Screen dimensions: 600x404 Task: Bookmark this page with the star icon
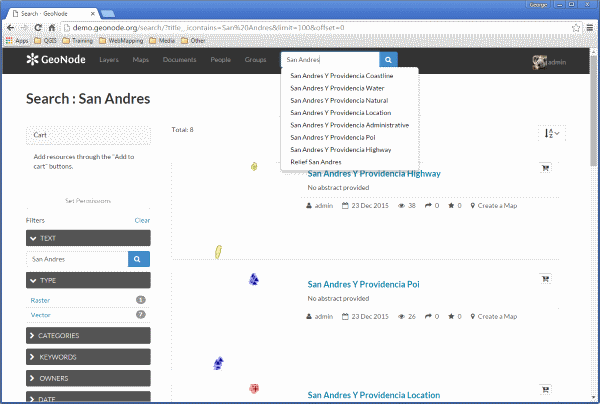[x=576, y=28]
